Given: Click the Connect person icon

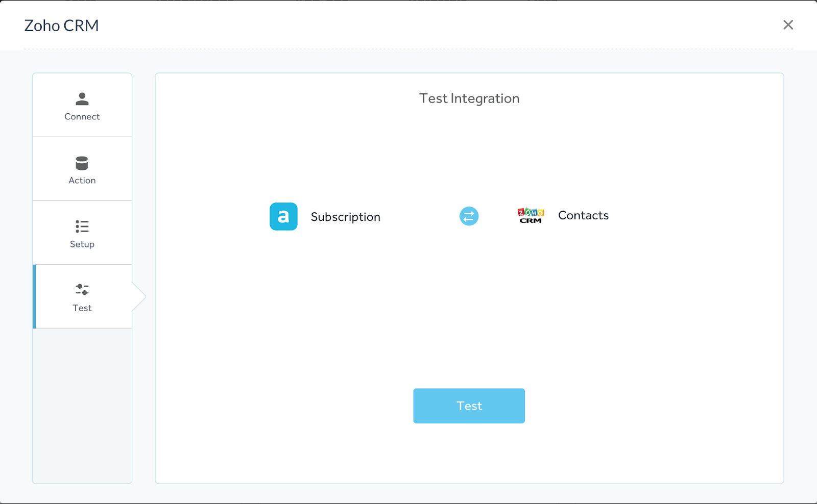Looking at the screenshot, I should click(x=82, y=99).
